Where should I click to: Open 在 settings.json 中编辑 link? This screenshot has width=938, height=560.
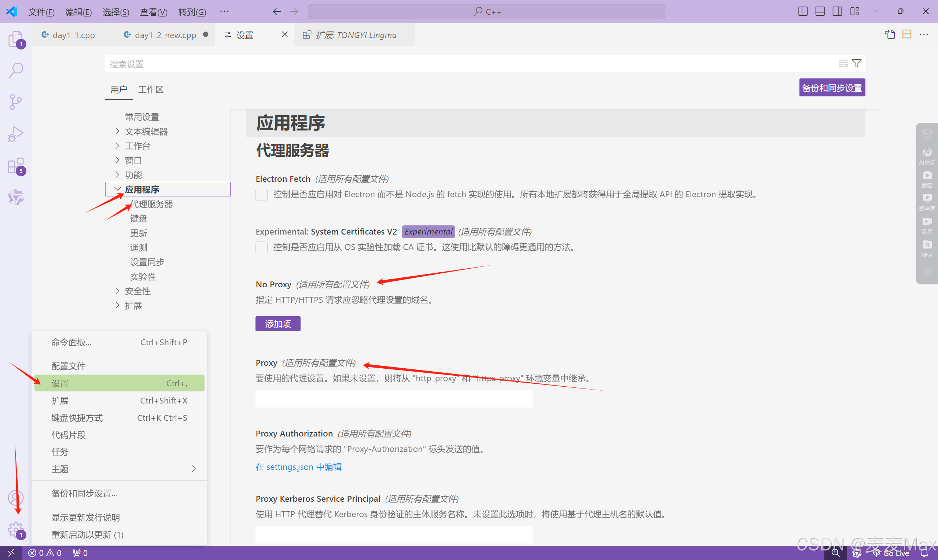(x=298, y=467)
